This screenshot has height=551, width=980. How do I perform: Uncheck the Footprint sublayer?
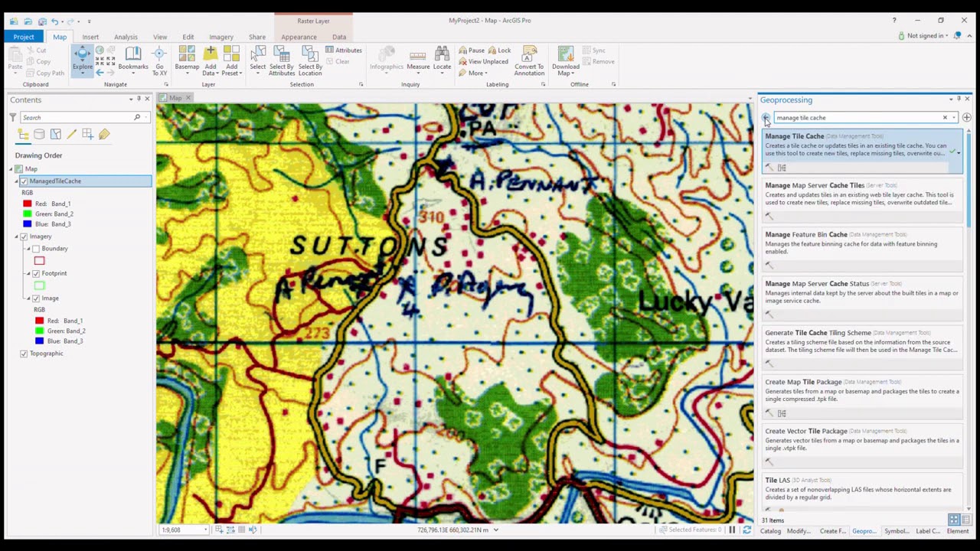36,273
